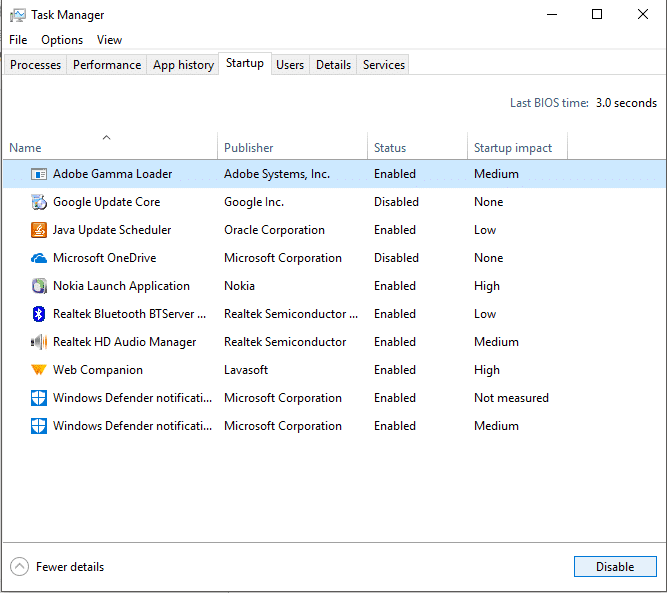667x593 pixels.
Task: Switch to the Users tab
Action: point(290,65)
